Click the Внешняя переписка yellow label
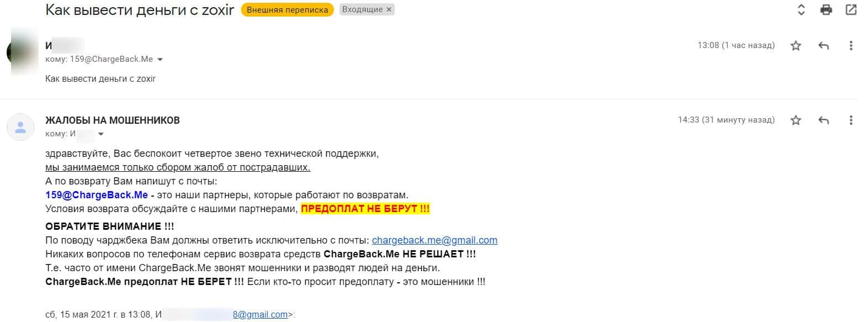 click(287, 10)
